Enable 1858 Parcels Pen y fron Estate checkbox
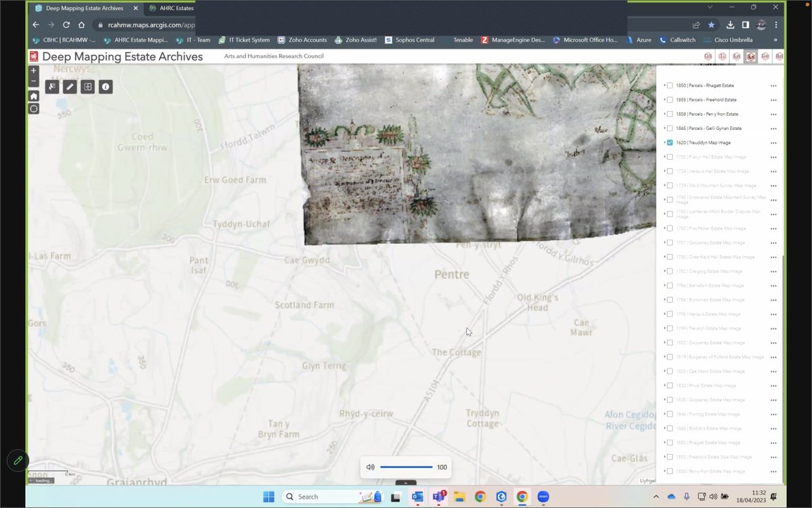 670,114
